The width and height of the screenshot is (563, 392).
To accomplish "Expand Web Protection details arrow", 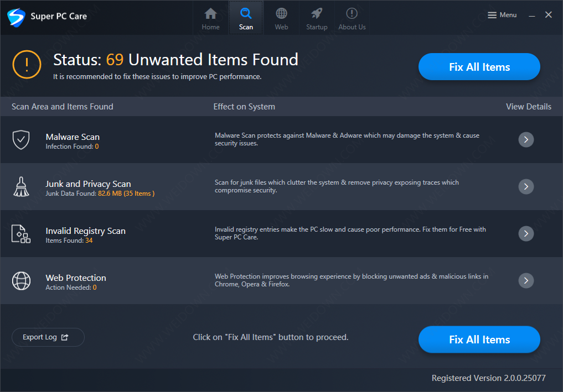I will click(x=526, y=280).
